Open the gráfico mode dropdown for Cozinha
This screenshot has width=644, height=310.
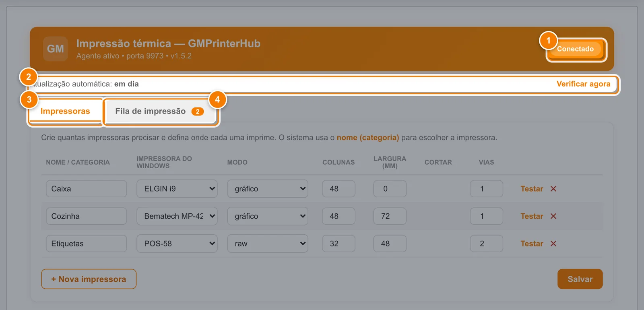point(268,216)
